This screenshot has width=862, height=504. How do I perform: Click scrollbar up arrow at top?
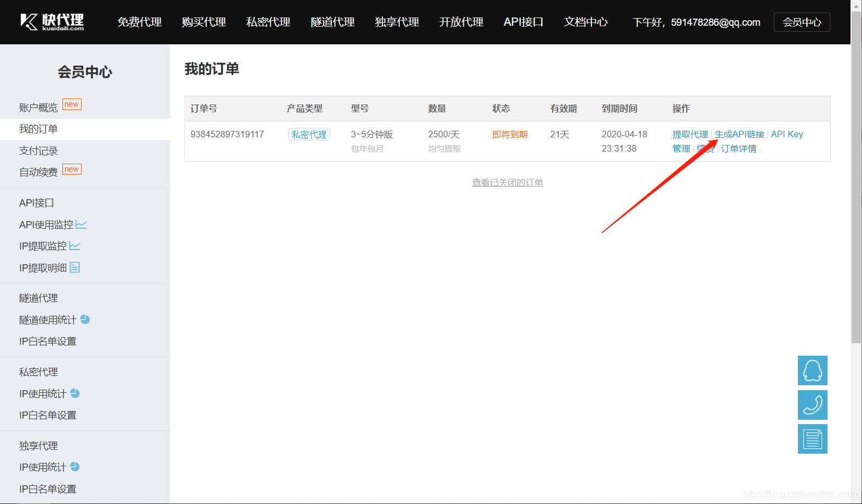click(x=857, y=5)
